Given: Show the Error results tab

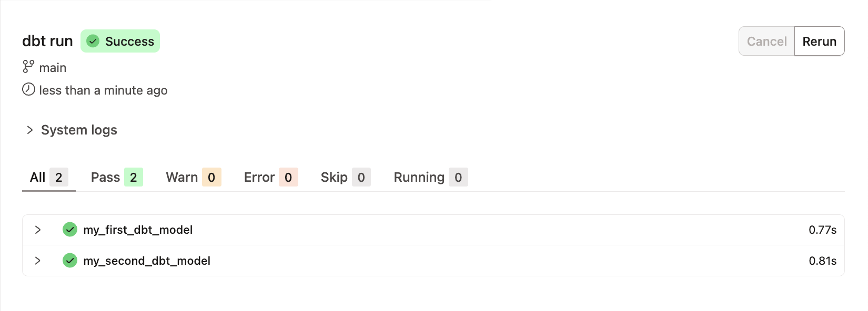Looking at the screenshot, I should 270,178.
